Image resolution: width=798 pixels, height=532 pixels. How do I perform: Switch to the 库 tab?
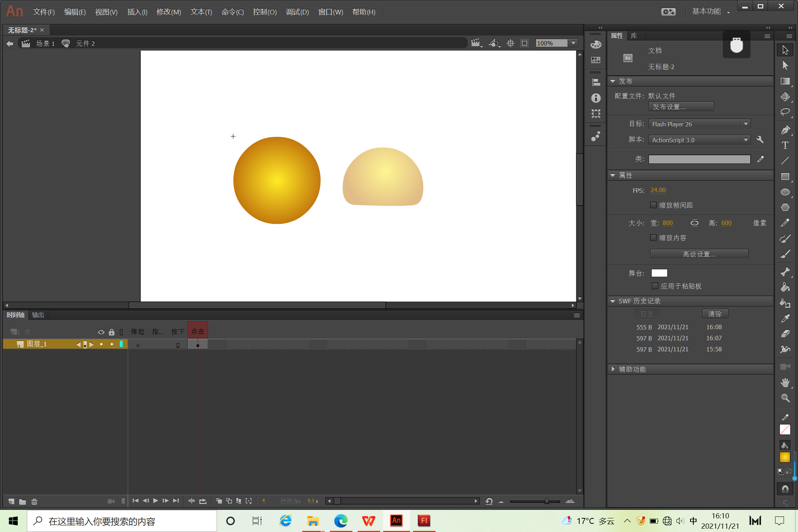pos(634,36)
